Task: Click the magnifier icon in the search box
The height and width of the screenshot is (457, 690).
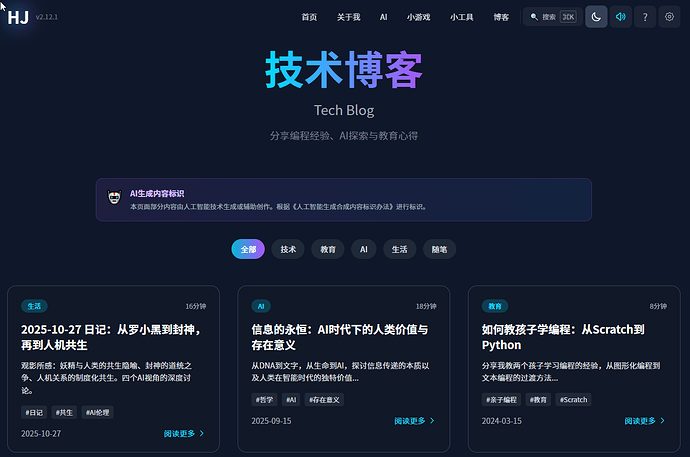Action: coord(534,17)
